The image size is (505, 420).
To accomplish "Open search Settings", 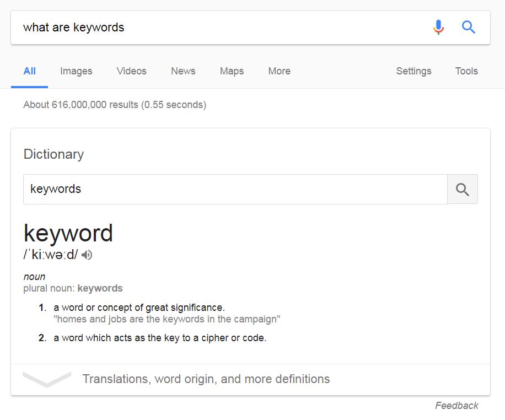I will pyautogui.click(x=413, y=71).
